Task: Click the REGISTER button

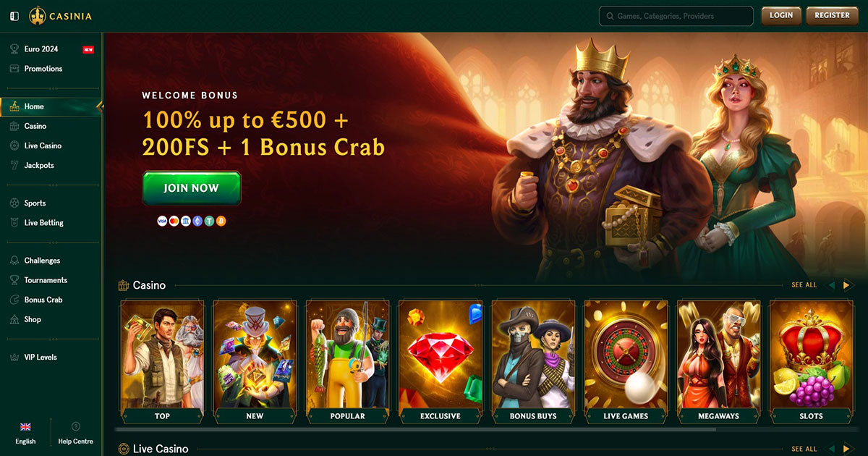Action: pos(832,15)
